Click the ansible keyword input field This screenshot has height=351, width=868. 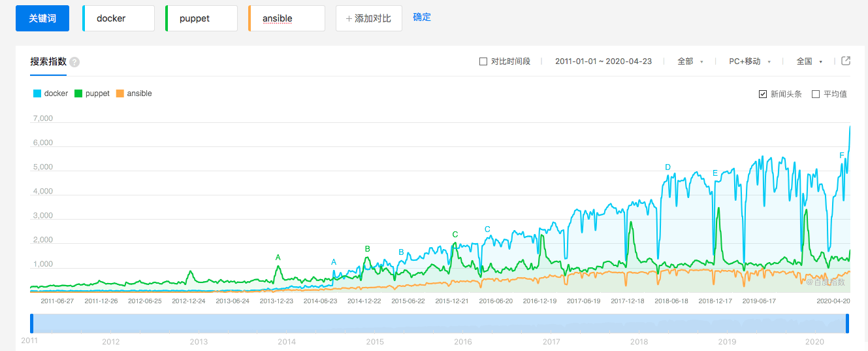tap(287, 18)
